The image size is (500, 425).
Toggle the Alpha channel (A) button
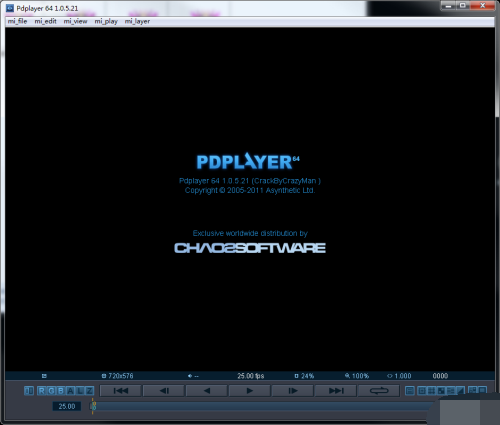(70, 391)
